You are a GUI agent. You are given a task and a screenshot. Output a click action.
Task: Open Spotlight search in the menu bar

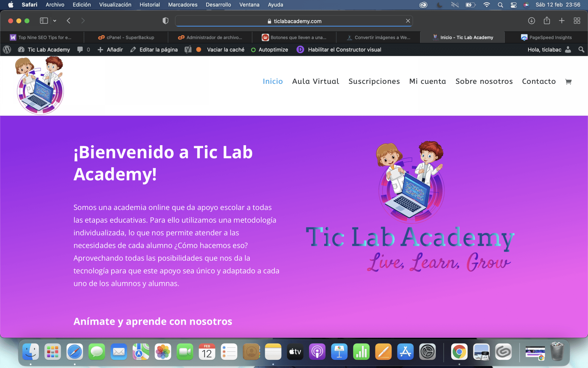500,5
